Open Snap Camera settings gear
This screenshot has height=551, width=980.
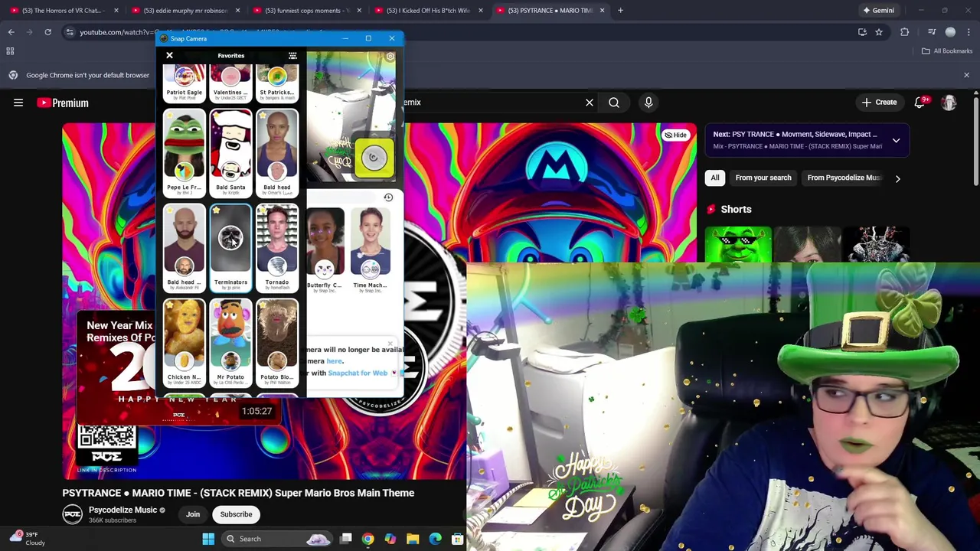pos(390,57)
